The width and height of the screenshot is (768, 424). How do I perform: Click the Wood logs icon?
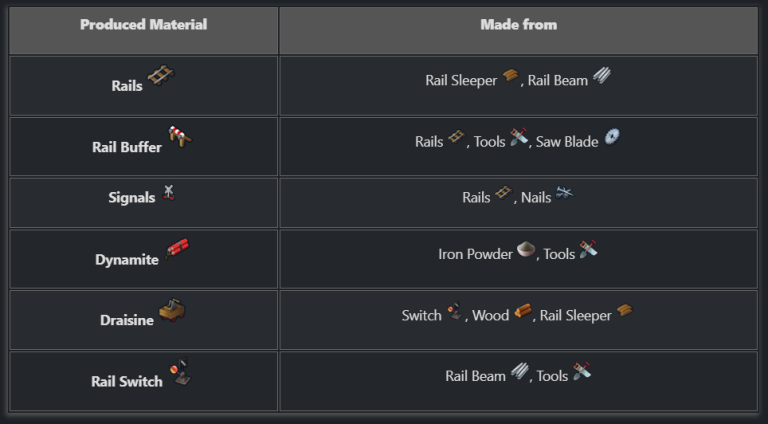(523, 310)
